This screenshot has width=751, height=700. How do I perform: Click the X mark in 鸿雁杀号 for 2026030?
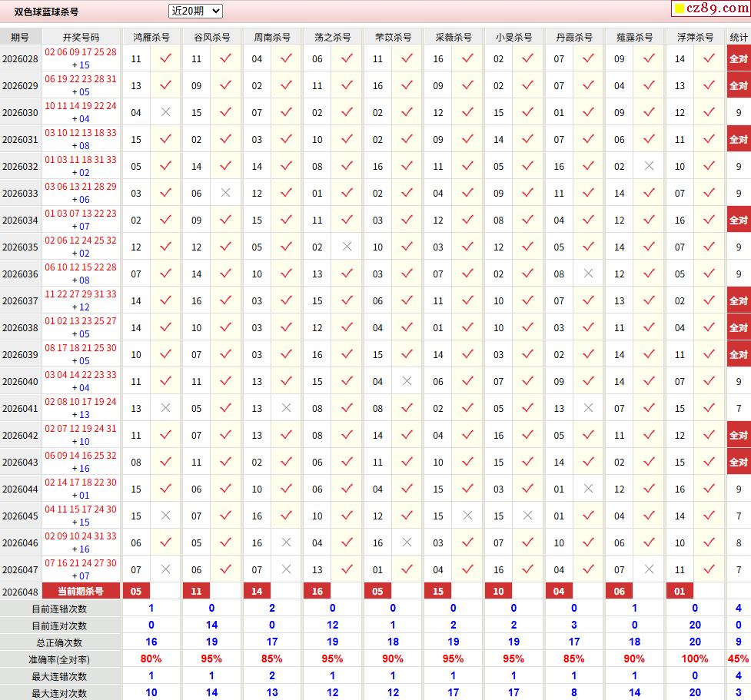pos(165,112)
